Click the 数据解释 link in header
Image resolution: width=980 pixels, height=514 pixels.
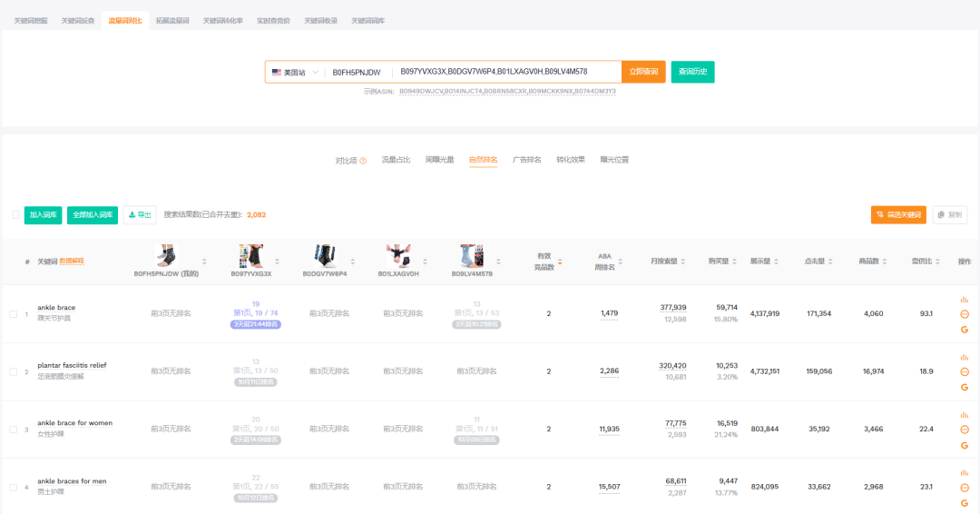pos(72,262)
